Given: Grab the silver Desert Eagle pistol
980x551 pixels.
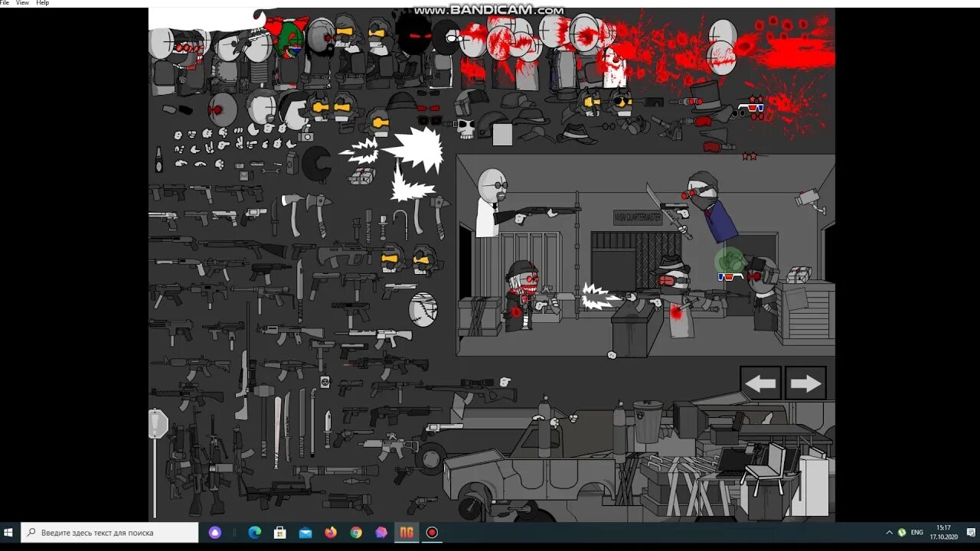Looking at the screenshot, I should coord(163,220).
